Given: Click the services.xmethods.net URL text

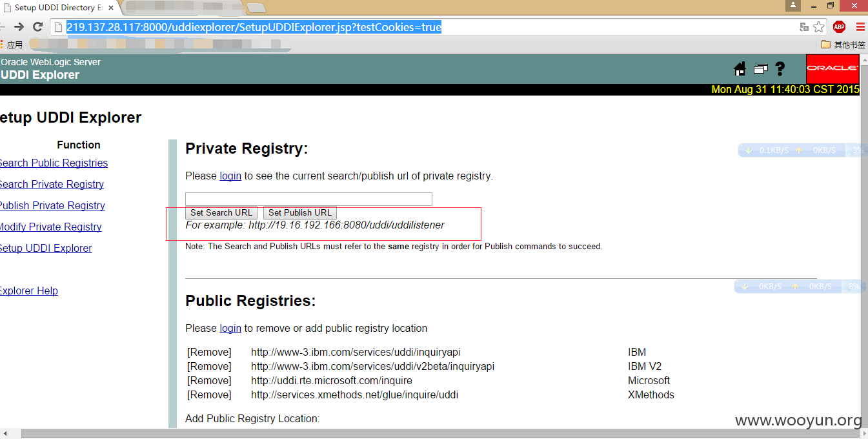Looking at the screenshot, I should click(x=354, y=394).
